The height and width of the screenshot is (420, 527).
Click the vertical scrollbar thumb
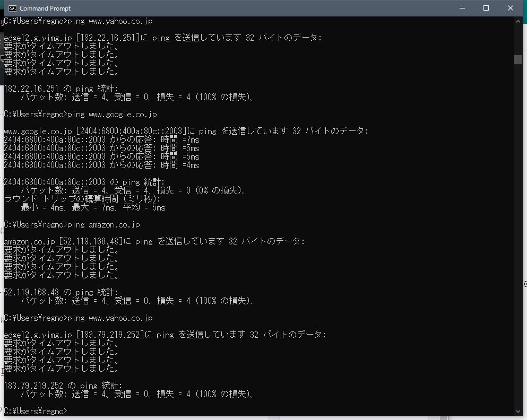(x=518, y=59)
